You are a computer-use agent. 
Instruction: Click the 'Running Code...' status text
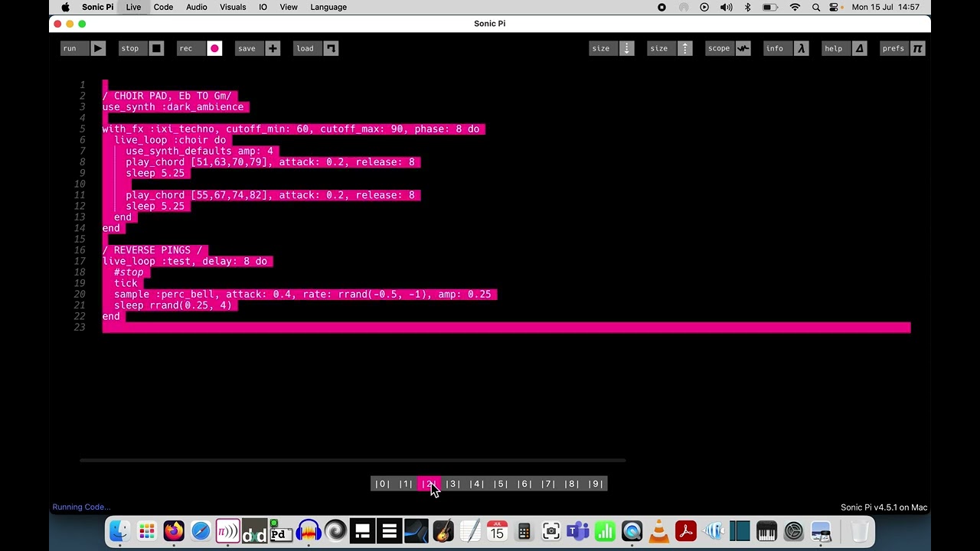point(81,507)
